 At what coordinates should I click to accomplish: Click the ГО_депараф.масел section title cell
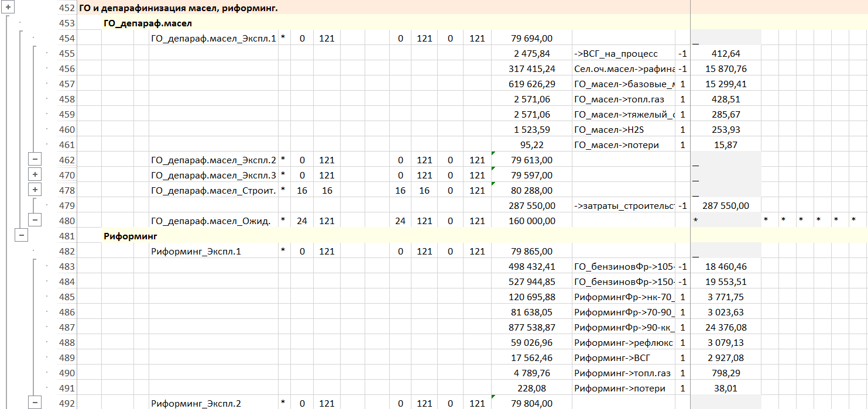[x=147, y=23]
